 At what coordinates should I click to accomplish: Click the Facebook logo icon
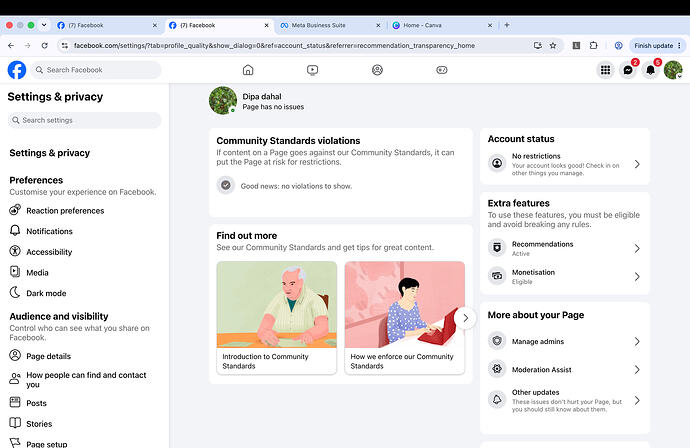(x=17, y=70)
